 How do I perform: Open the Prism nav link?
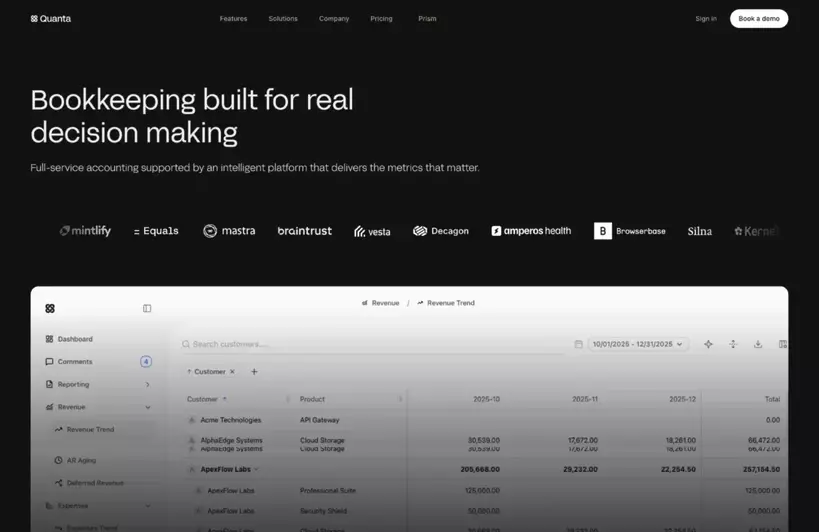tap(427, 19)
